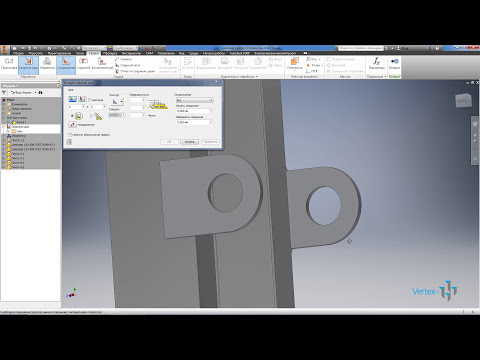Select the first face set button in dialog
Viewport: 480px width, 360px height.
[x=72, y=99]
